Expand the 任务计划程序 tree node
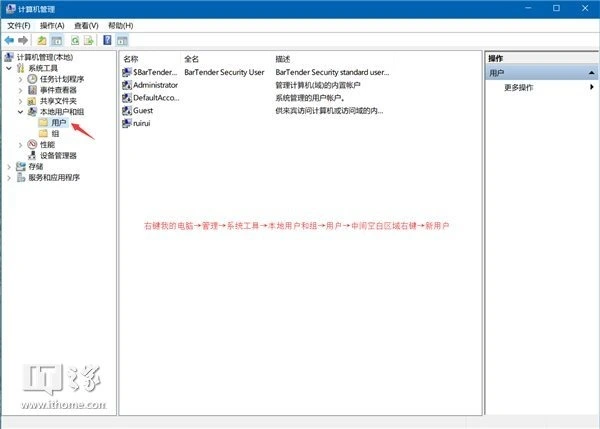600x429 pixels. click(21, 79)
